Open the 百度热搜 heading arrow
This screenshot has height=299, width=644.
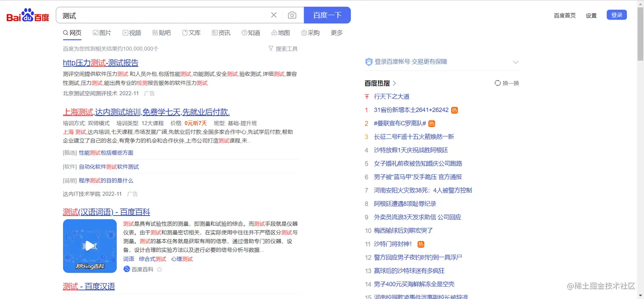394,83
